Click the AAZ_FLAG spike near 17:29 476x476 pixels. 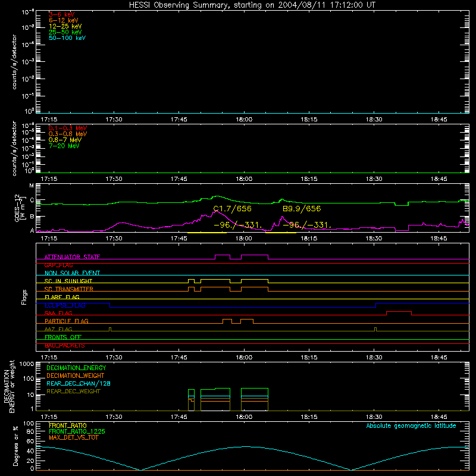(110, 329)
